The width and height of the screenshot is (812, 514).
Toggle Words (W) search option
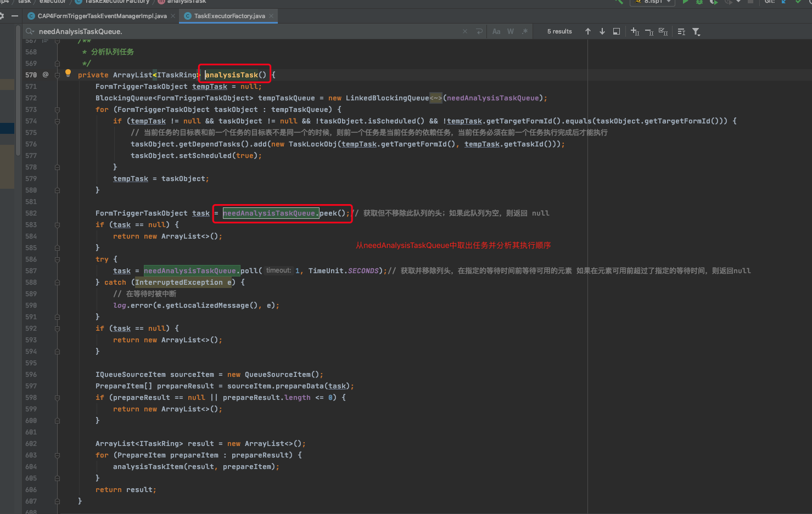coord(511,32)
